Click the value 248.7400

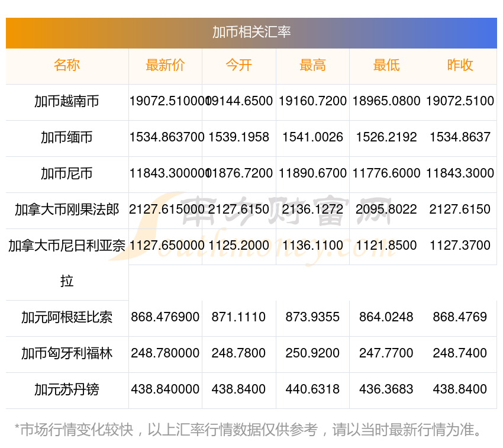point(460,353)
